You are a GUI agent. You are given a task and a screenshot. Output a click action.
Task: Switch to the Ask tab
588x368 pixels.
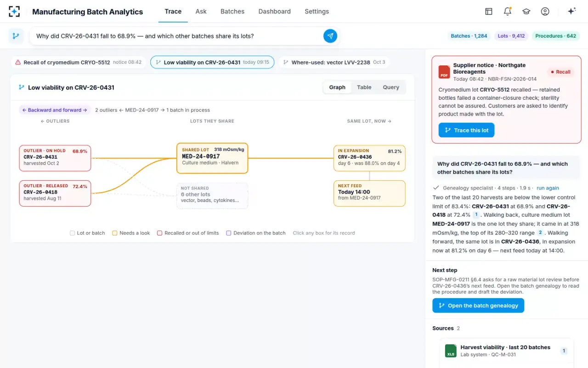tap(201, 11)
